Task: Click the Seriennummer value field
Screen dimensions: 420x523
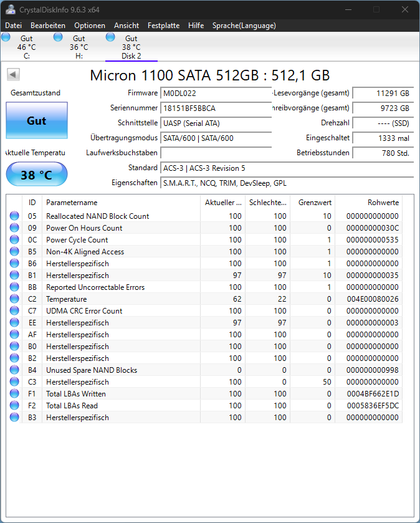Action: tap(216, 107)
